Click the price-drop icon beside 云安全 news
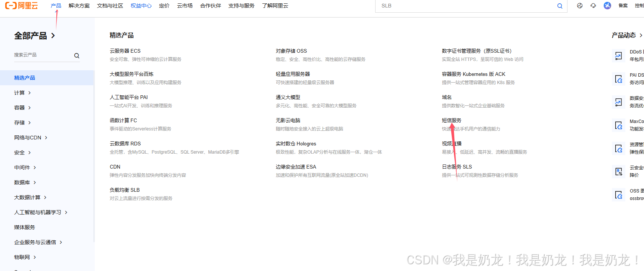This screenshot has width=644, height=271. point(619,172)
